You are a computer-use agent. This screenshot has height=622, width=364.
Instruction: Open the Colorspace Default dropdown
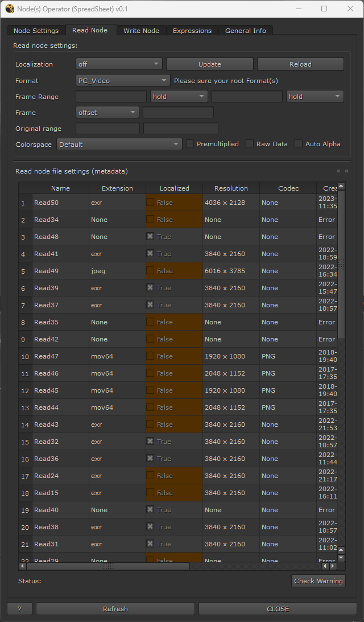click(x=119, y=145)
